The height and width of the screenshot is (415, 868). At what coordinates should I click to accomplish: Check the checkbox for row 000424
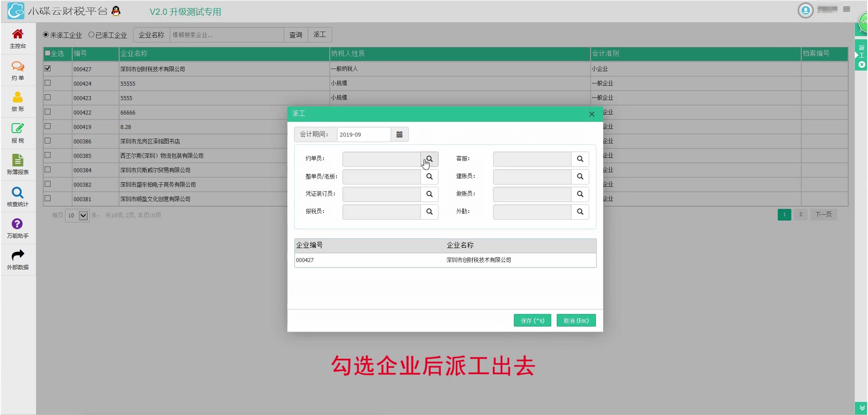tap(48, 83)
